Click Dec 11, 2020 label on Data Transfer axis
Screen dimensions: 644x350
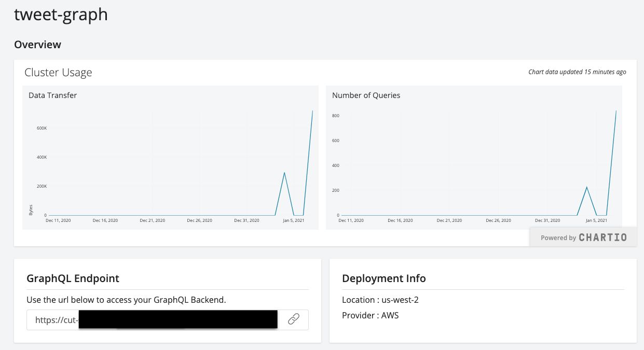tap(58, 220)
